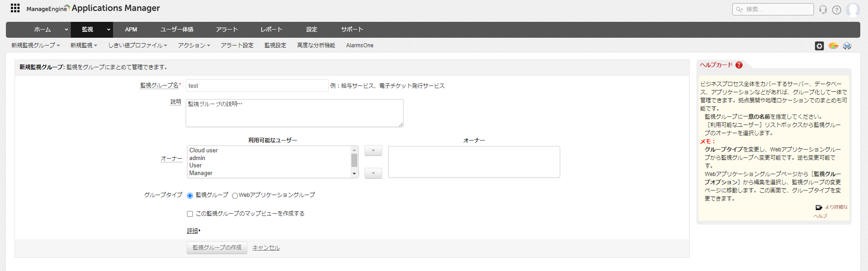
Task: Click the black aperture snapshot icon
Action: (819, 46)
